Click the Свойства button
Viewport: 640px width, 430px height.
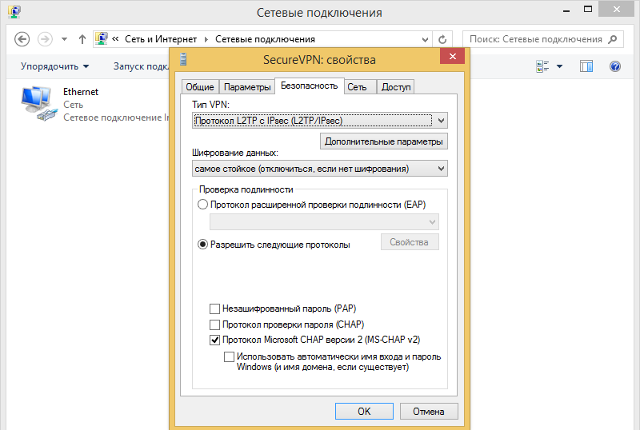click(x=409, y=242)
